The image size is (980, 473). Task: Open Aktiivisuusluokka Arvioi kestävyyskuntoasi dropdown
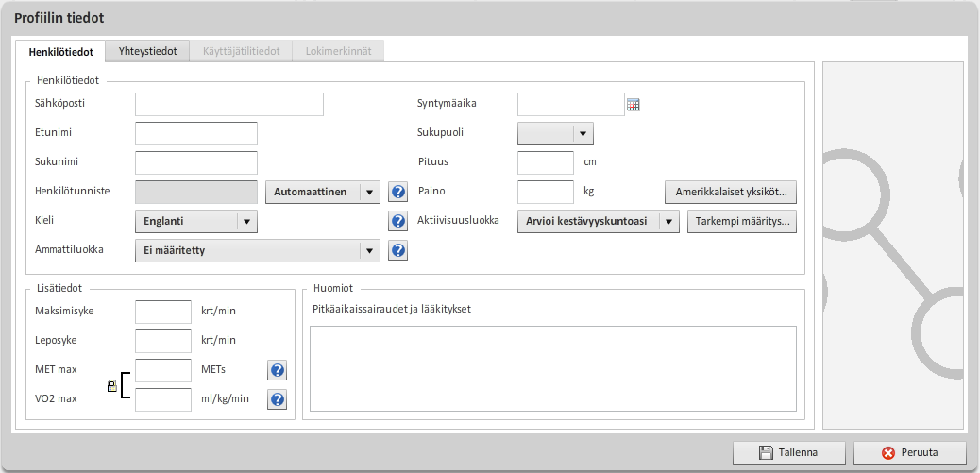point(599,221)
